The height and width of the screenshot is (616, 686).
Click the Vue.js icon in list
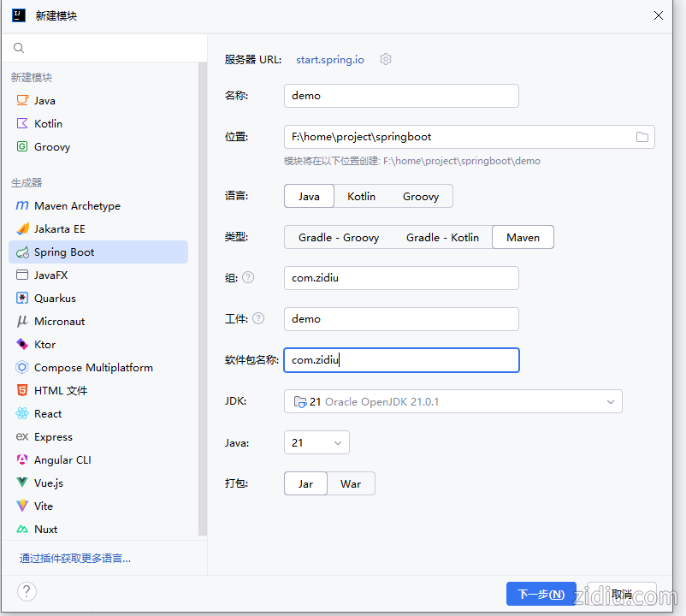pyautogui.click(x=22, y=483)
